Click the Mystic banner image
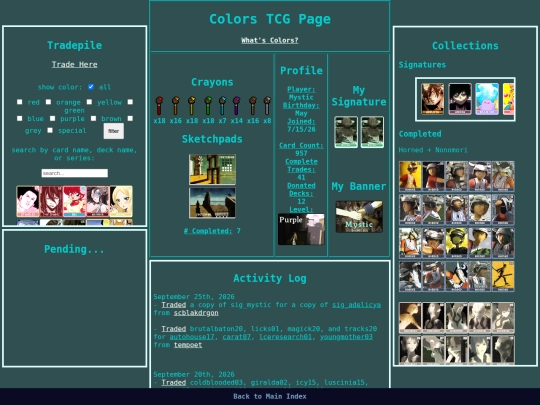Screen dimensions: 540x405 click(x=359, y=217)
